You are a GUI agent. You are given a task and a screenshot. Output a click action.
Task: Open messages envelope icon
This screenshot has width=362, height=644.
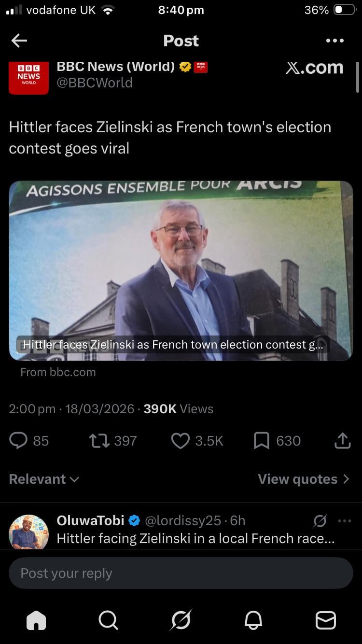[326, 620]
